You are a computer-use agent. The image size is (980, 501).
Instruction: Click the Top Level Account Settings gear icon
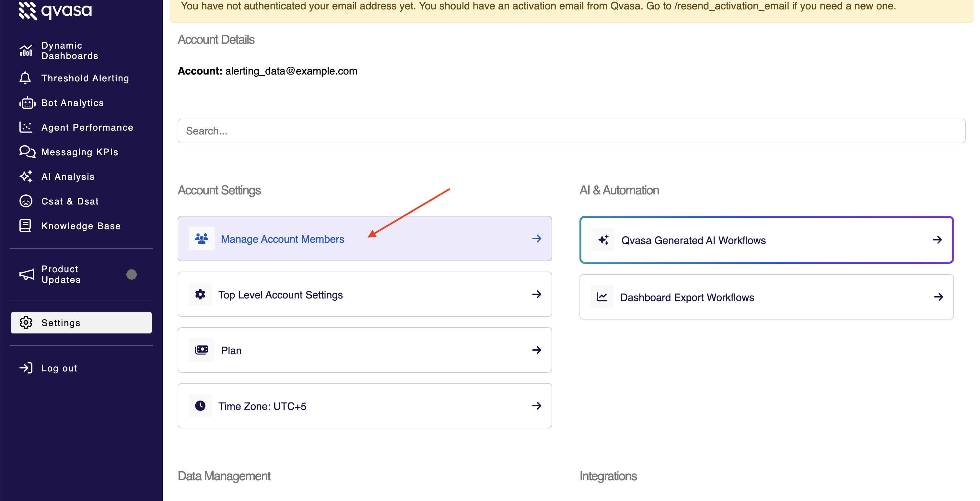click(x=200, y=295)
